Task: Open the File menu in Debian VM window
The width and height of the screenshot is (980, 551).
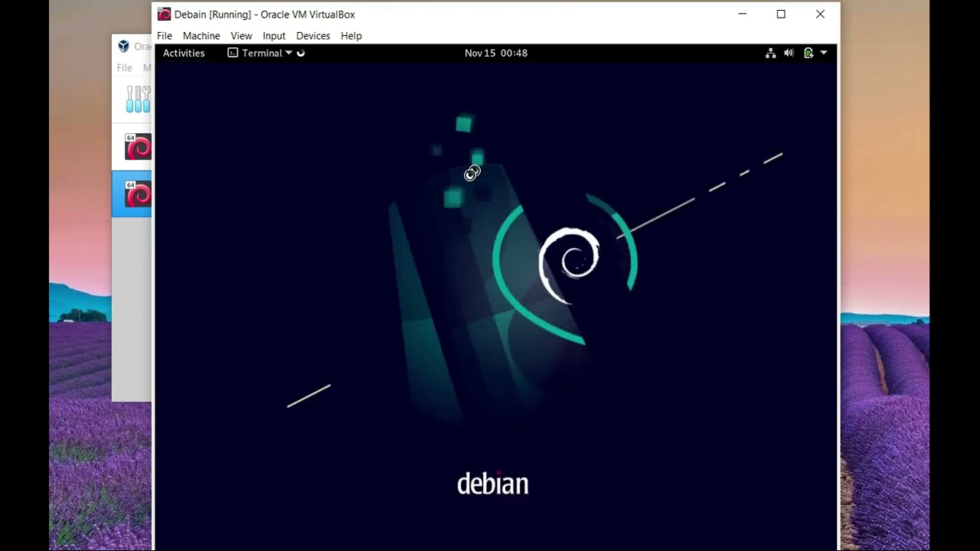Action: [x=165, y=36]
